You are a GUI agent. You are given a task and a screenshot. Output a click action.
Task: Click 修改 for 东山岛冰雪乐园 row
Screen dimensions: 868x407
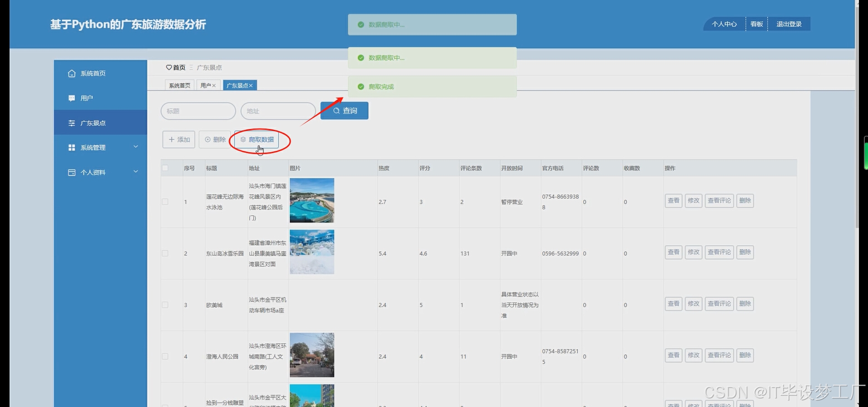coord(694,252)
